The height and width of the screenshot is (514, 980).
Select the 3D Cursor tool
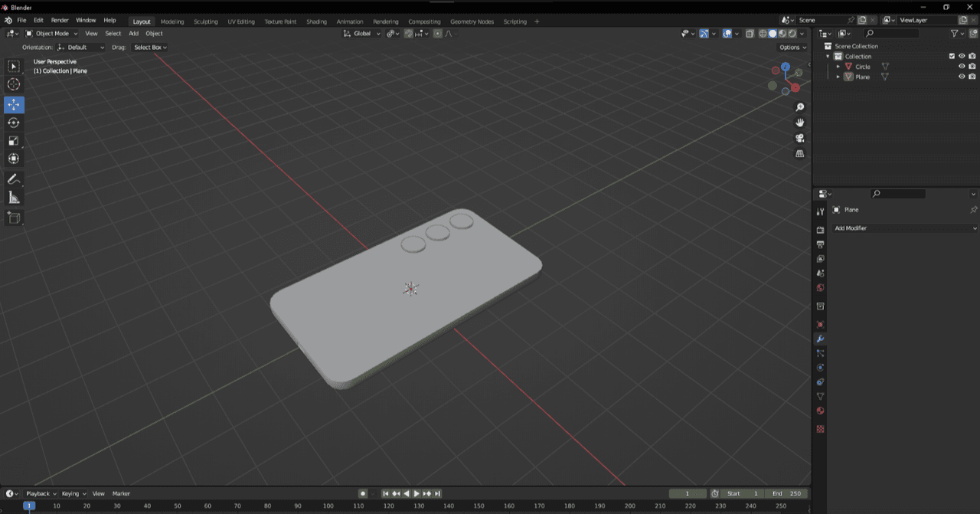click(x=14, y=84)
